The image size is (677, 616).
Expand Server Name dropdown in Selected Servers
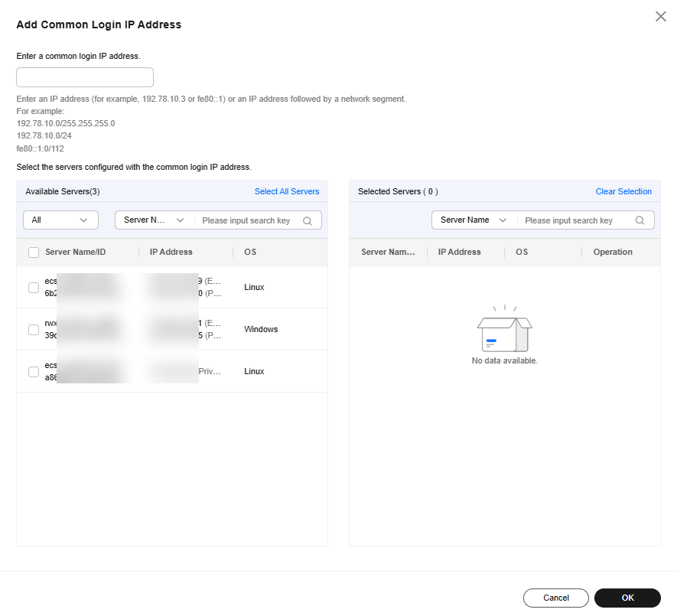474,220
